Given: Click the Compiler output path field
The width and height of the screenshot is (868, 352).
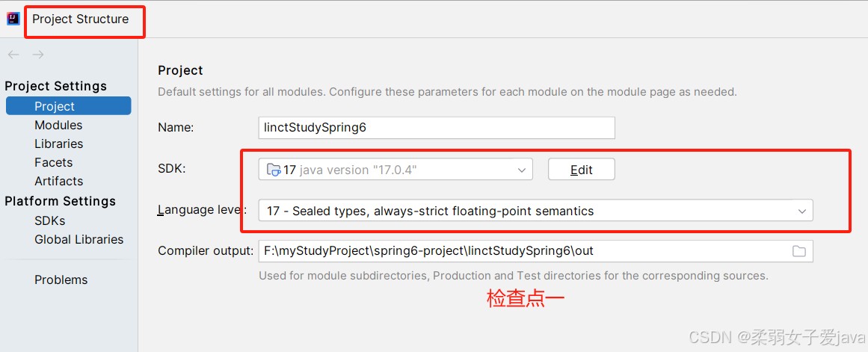Looking at the screenshot, I should tap(535, 250).
